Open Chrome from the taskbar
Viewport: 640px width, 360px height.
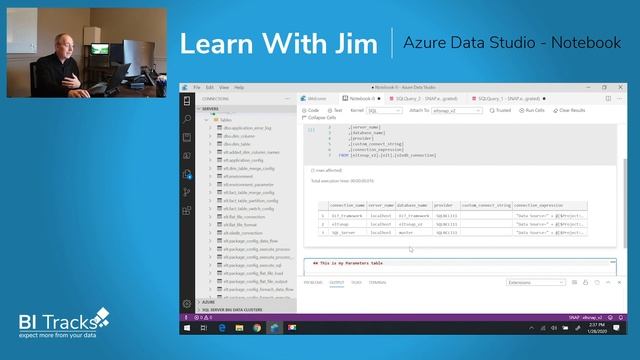(x=257, y=328)
